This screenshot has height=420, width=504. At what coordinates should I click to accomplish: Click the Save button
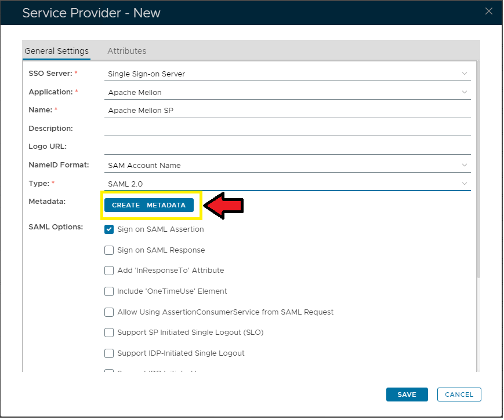(x=407, y=395)
